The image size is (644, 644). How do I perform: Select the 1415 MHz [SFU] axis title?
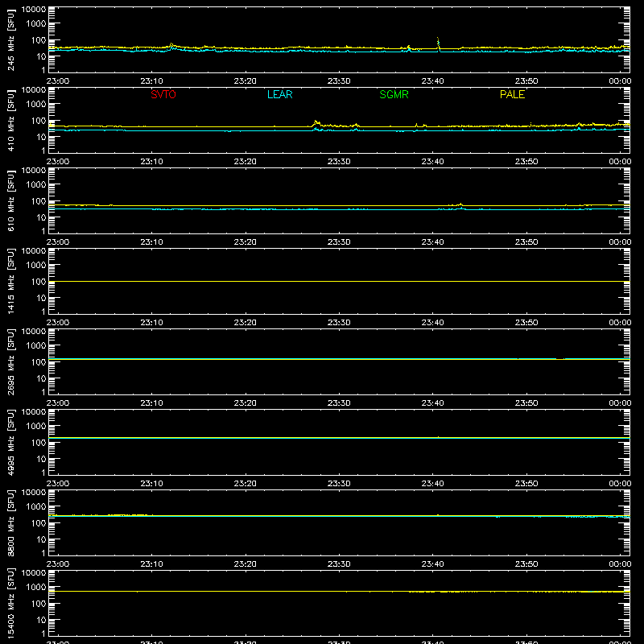[10, 282]
